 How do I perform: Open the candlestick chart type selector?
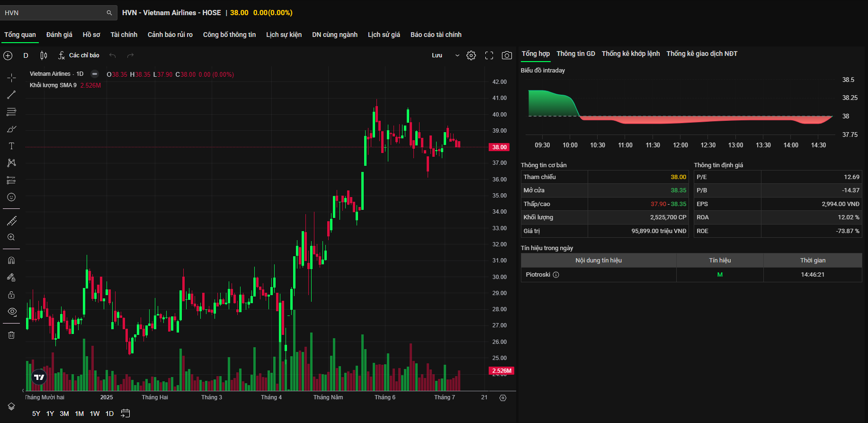(x=44, y=55)
